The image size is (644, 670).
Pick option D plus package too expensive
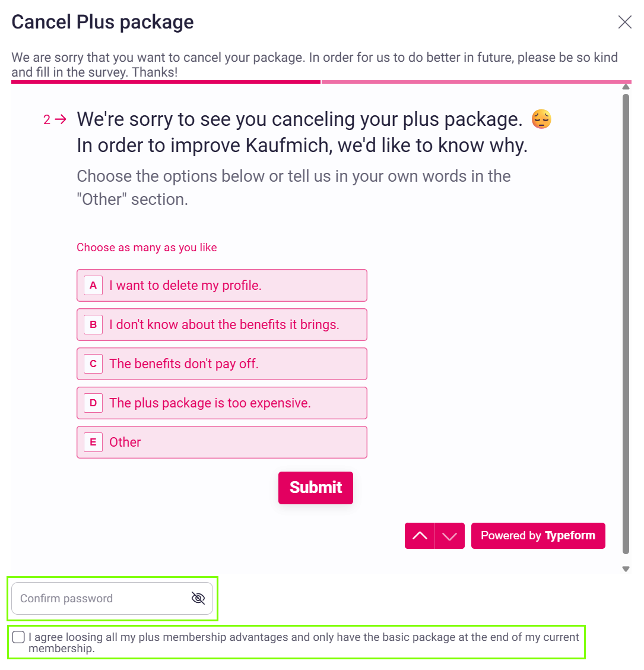[221, 403]
